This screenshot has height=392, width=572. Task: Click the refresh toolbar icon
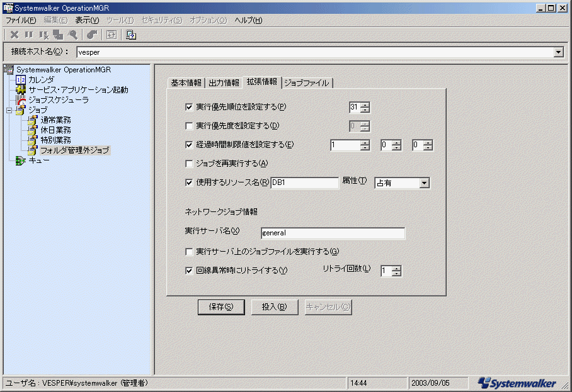coord(112,35)
